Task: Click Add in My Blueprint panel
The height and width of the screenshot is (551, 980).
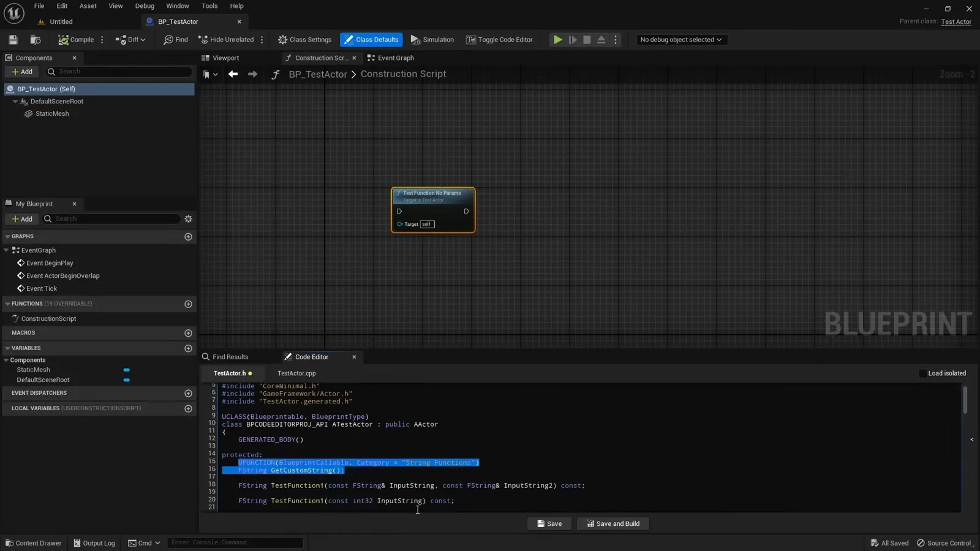Action: pos(22,219)
